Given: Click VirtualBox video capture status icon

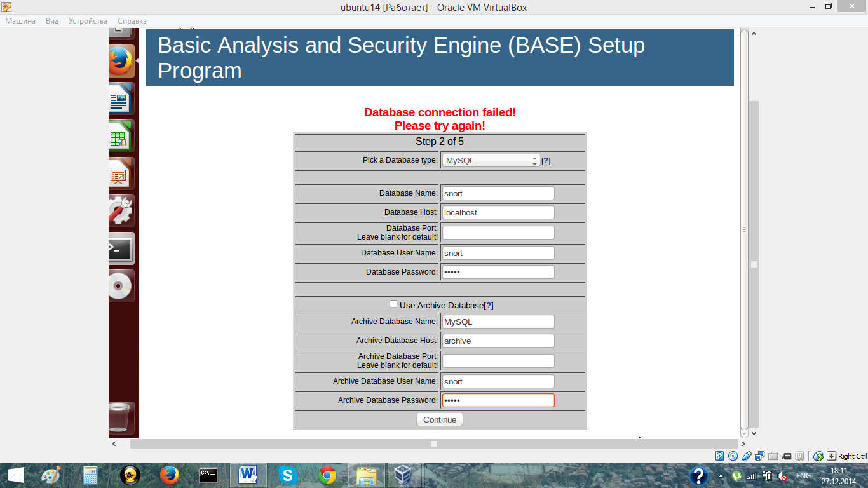Looking at the screenshot, I should 787,456.
